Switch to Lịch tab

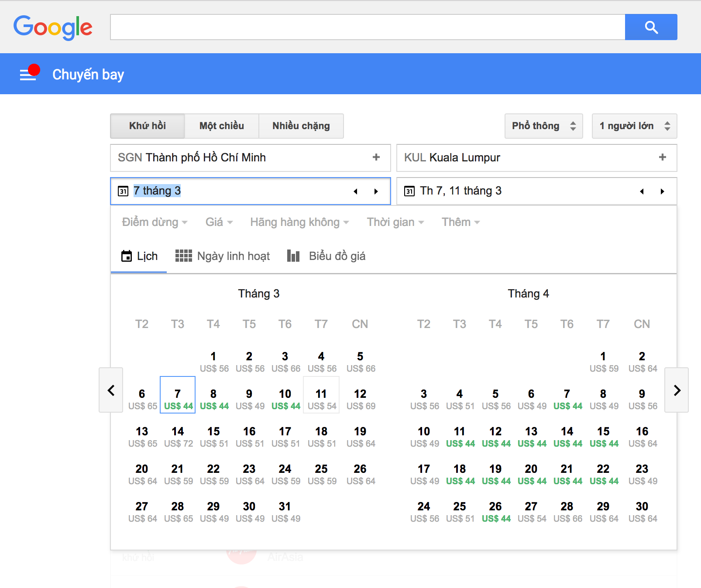(139, 256)
